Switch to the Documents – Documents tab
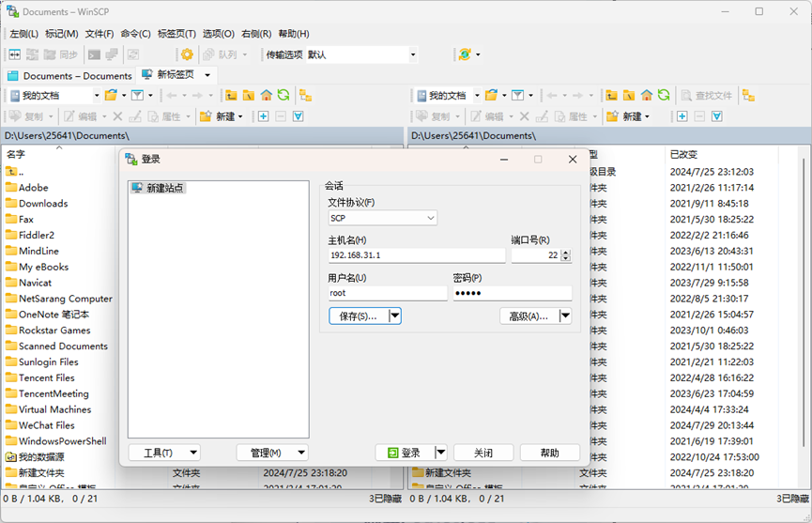This screenshot has height=523, width=812. 69,75
